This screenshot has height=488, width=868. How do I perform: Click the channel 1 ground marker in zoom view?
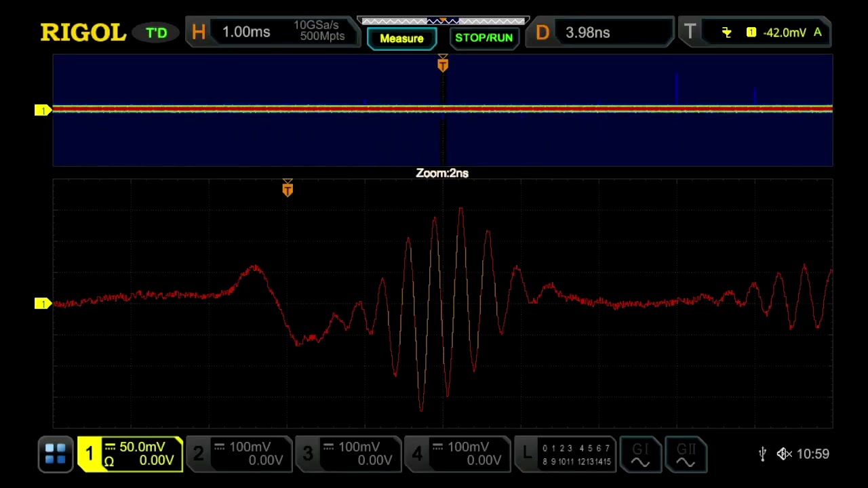point(43,304)
